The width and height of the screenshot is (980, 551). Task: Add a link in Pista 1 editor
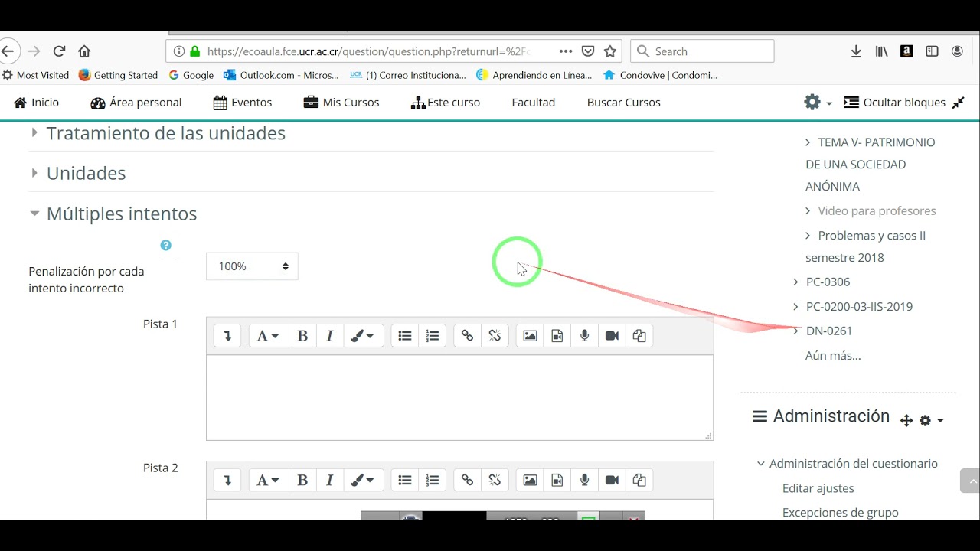468,336
